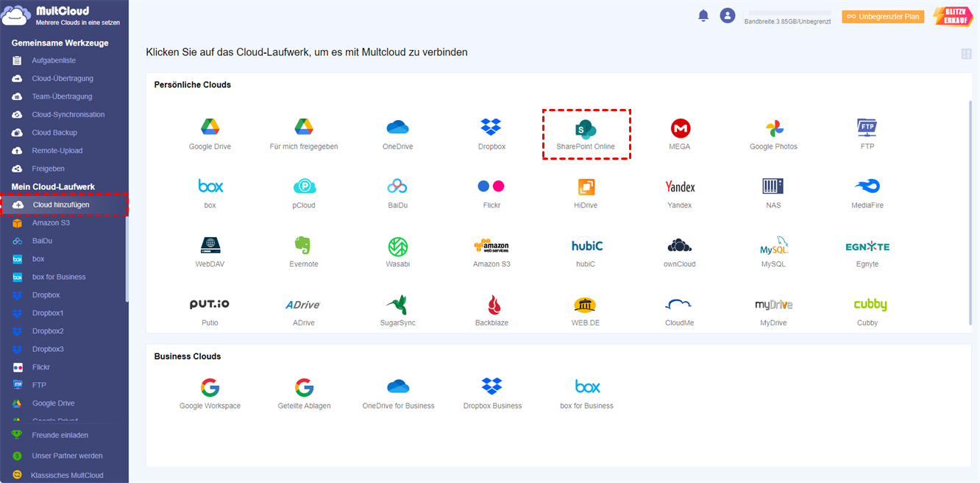Click the MultCloud logo

62,15
